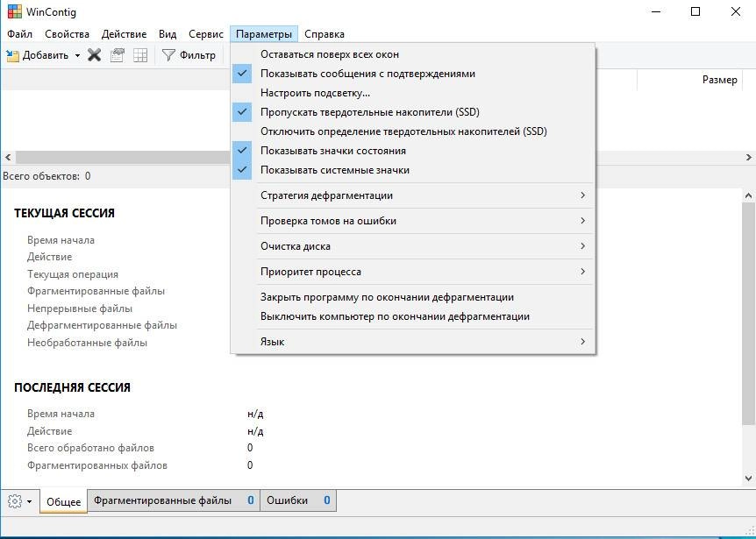Click the Всего объектов: 0 status text
The height and width of the screenshot is (539, 756).
click(x=46, y=176)
